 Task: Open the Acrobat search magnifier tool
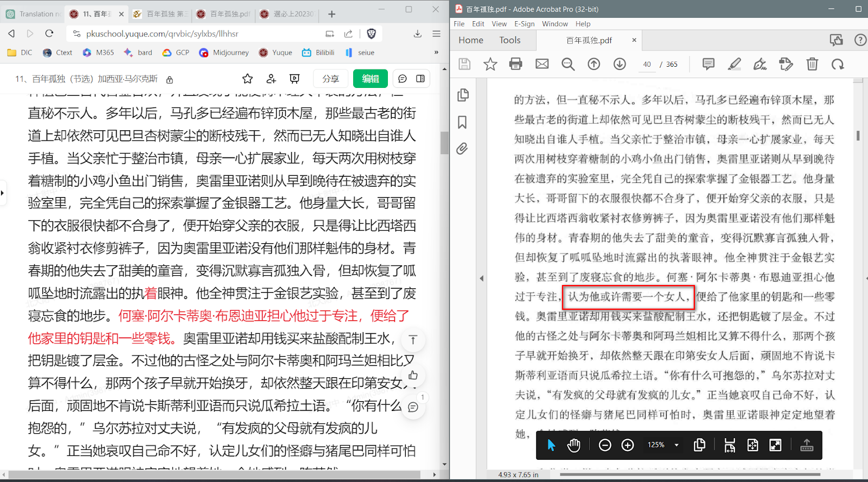pyautogui.click(x=568, y=64)
